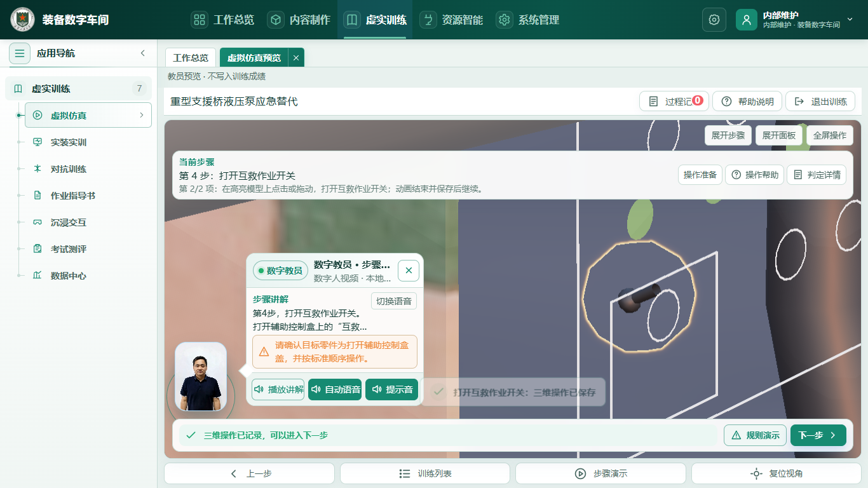Click the 下一步 next step button
This screenshot has width=868, height=488.
click(x=818, y=435)
